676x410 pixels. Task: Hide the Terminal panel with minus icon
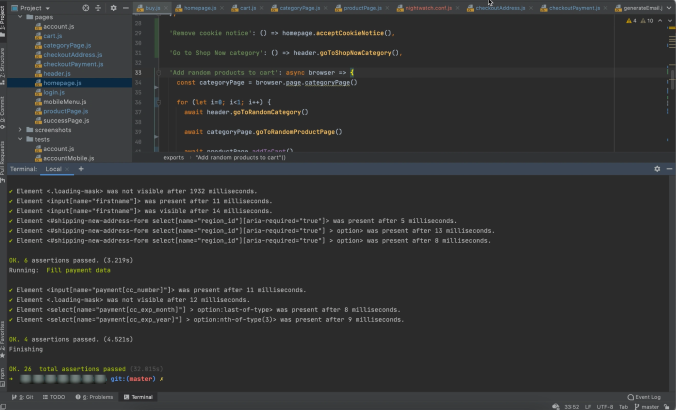(x=669, y=169)
